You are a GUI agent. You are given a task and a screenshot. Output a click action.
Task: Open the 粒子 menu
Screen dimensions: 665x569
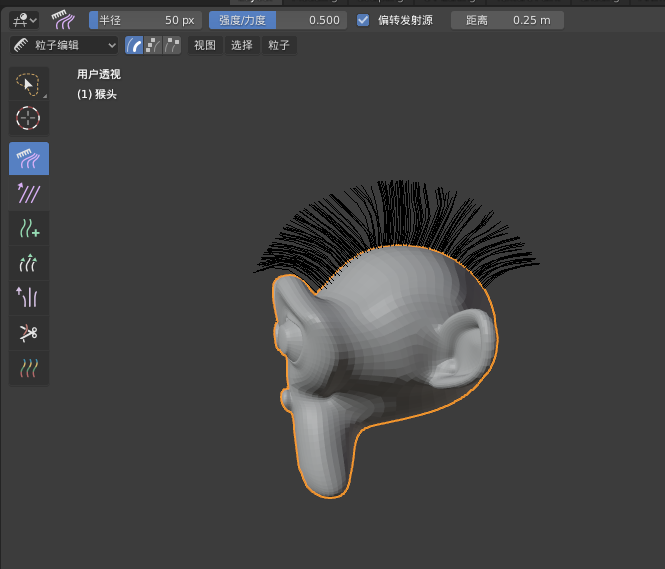pyautogui.click(x=279, y=45)
